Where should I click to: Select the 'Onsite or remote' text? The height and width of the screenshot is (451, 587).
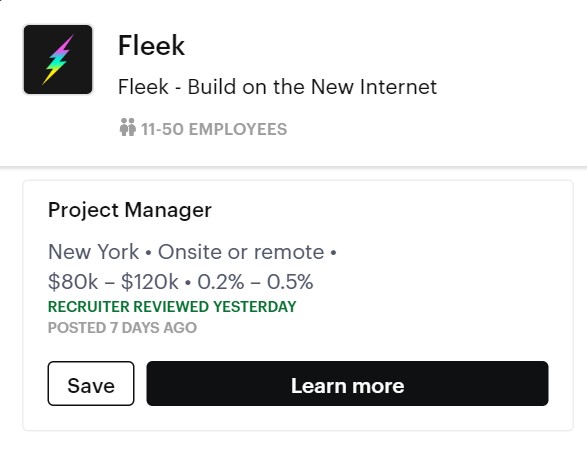(241, 252)
